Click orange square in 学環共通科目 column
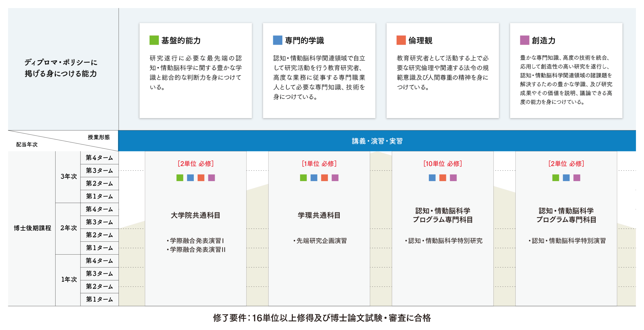 (325, 178)
